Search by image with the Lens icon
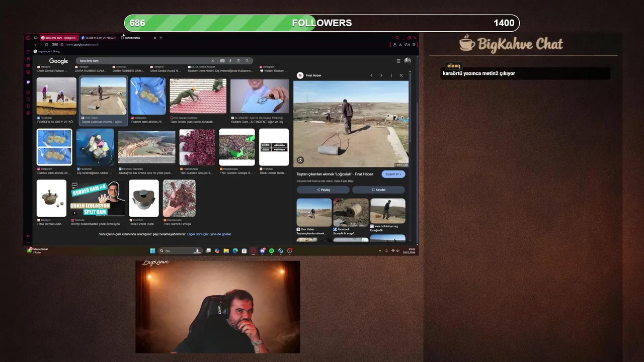644x362 pixels. 238,61
